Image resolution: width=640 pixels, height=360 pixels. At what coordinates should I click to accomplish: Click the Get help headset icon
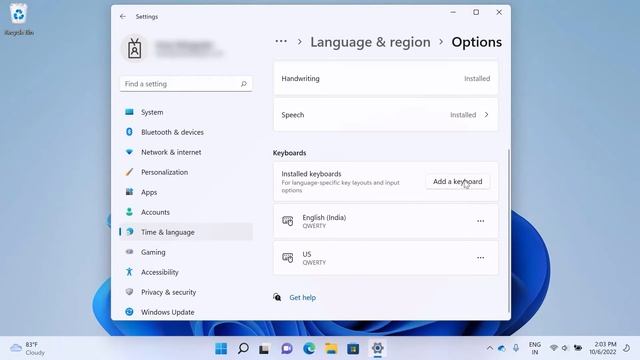point(277,297)
